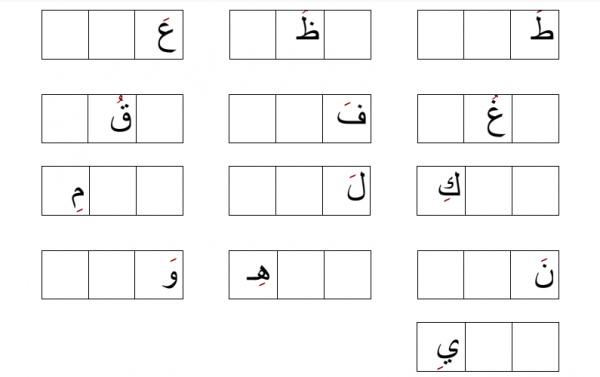Select the cell showing the letter ن
Image resolution: width=600 pixels, height=377 pixels.
535,274
